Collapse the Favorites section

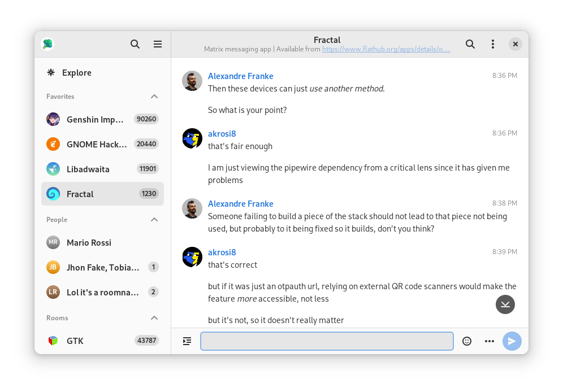154,97
